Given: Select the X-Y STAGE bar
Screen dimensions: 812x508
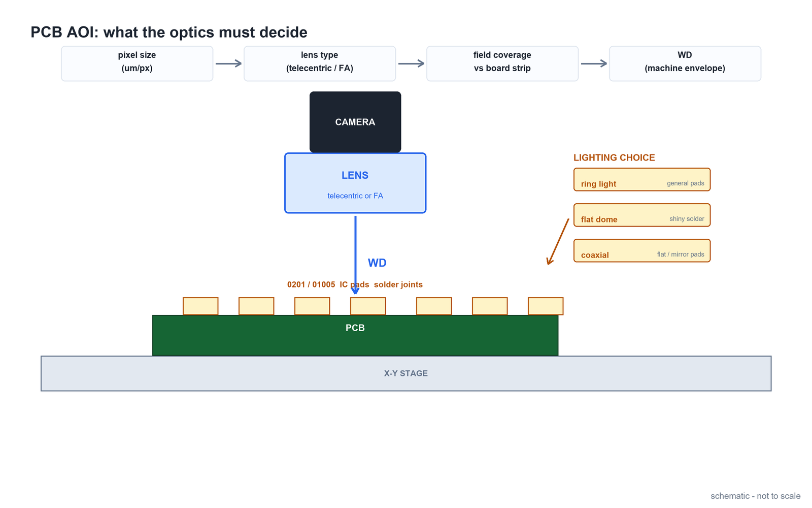Looking at the screenshot, I should 406,373.
